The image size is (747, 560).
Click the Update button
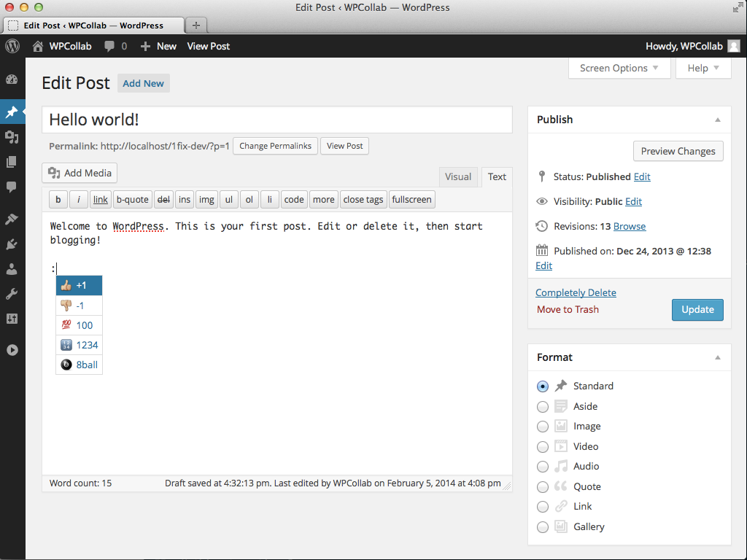click(x=697, y=309)
